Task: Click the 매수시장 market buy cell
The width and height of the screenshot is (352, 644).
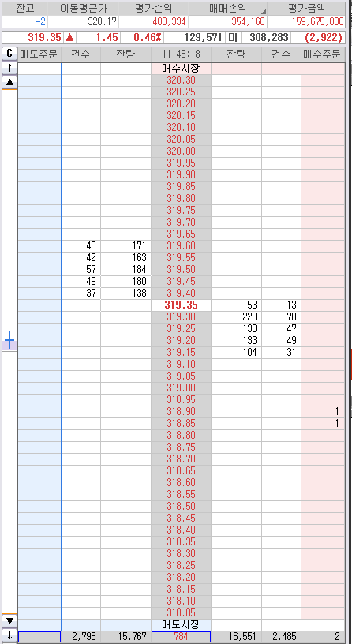Action: point(182,69)
